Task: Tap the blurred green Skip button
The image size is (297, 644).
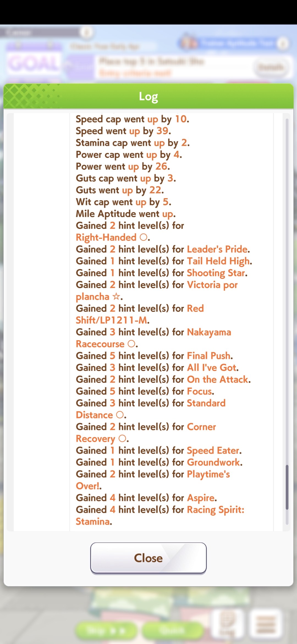Action: coord(106,630)
